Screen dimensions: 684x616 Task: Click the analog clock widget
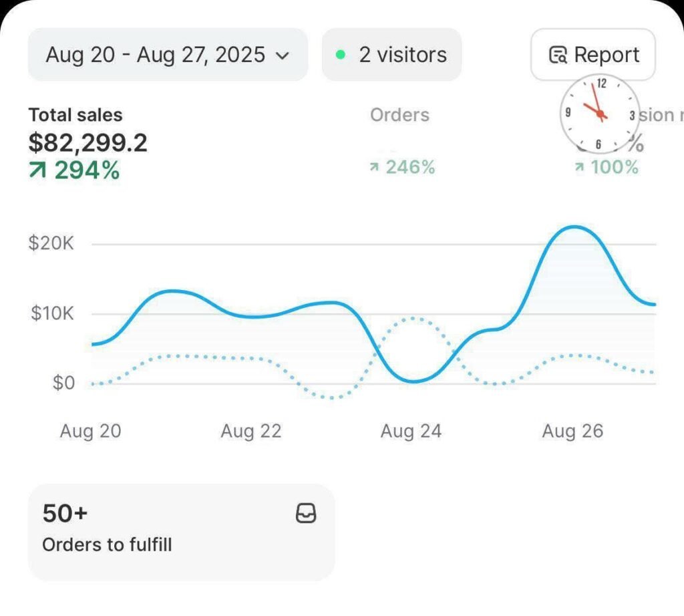[599, 113]
